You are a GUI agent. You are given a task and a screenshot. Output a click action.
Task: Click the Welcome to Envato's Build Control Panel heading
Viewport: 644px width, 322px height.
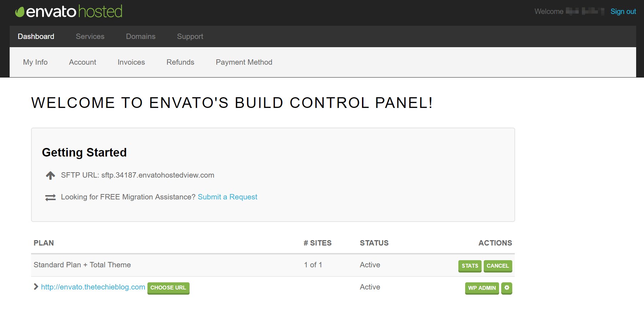coord(232,103)
